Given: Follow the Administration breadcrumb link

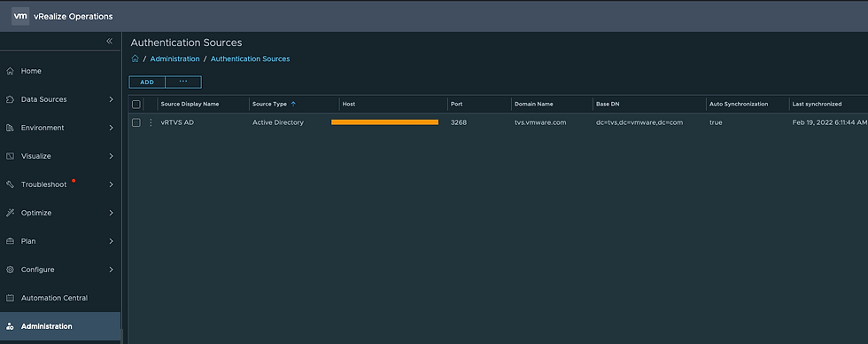Looking at the screenshot, I should point(175,59).
